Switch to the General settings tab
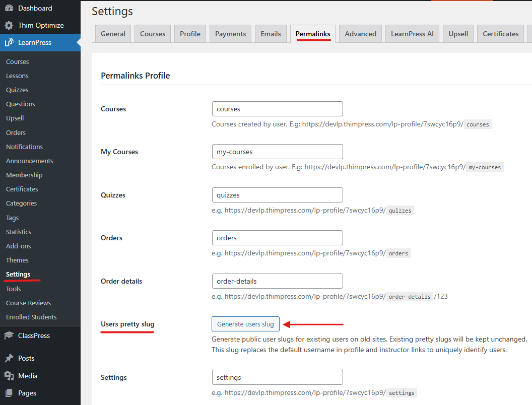Viewport: 532px width, 405px height. pyautogui.click(x=113, y=34)
